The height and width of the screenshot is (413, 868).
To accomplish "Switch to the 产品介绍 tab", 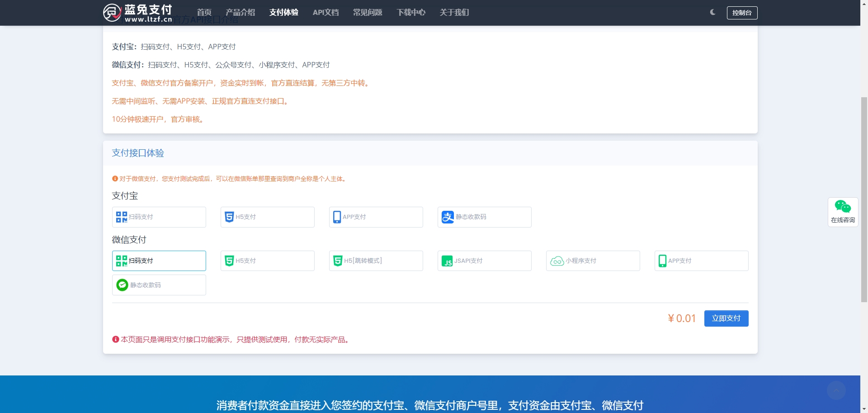I will pos(240,13).
